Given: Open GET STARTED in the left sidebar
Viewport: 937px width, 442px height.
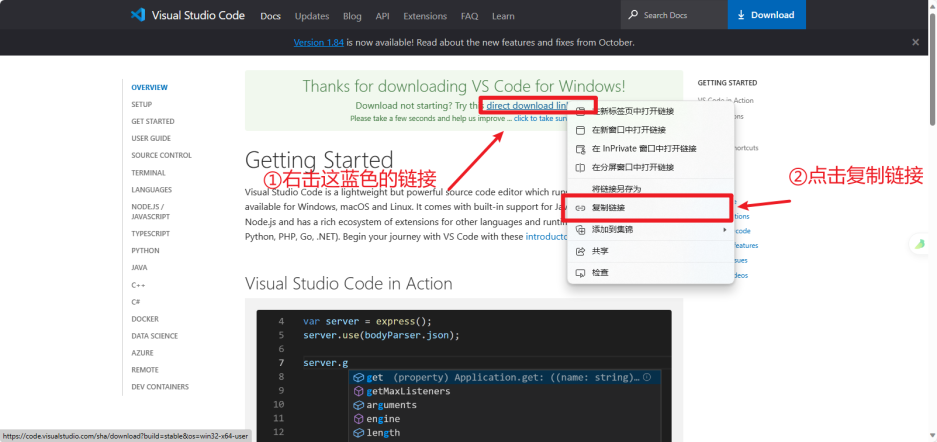Looking at the screenshot, I should (153, 121).
